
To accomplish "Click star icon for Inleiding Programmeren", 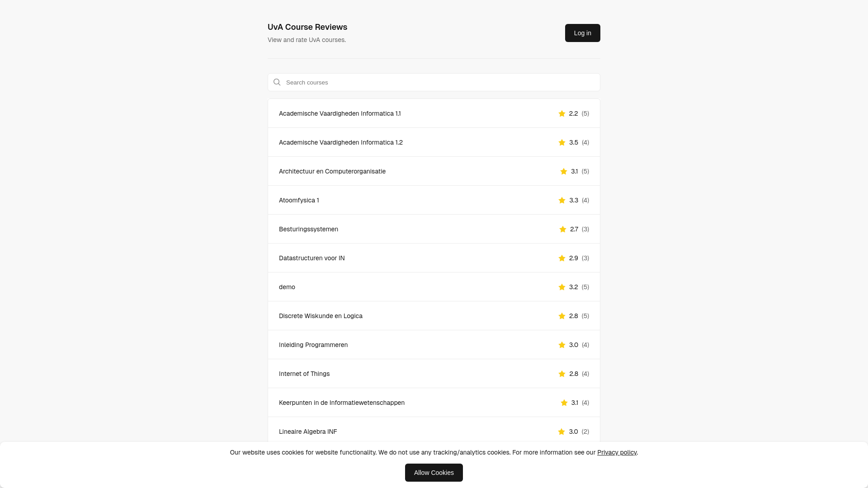I will [x=562, y=345].
